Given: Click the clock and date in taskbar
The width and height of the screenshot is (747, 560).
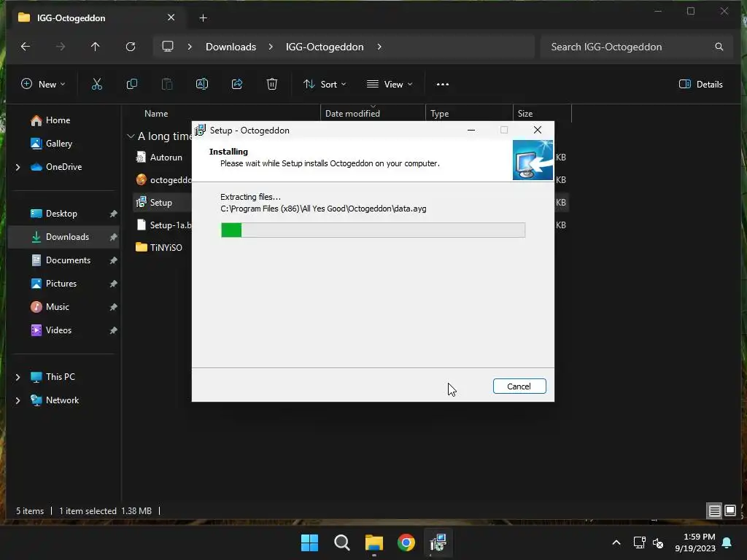Looking at the screenshot, I should tap(695, 542).
